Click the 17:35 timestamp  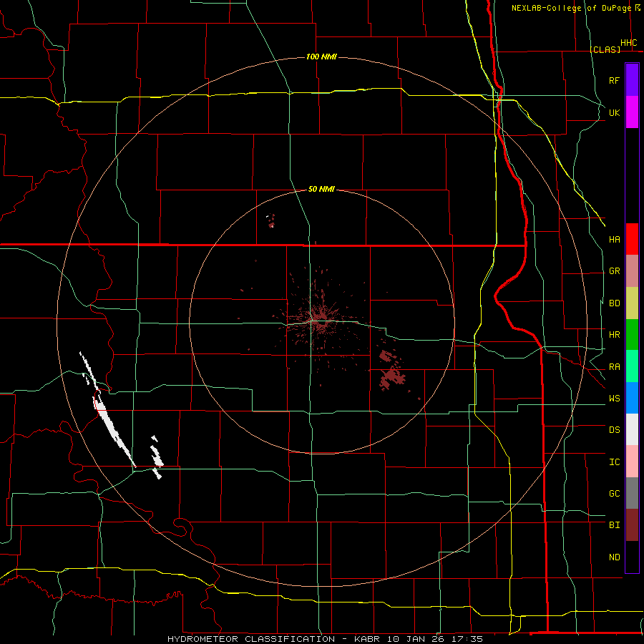pyautogui.click(x=466, y=639)
